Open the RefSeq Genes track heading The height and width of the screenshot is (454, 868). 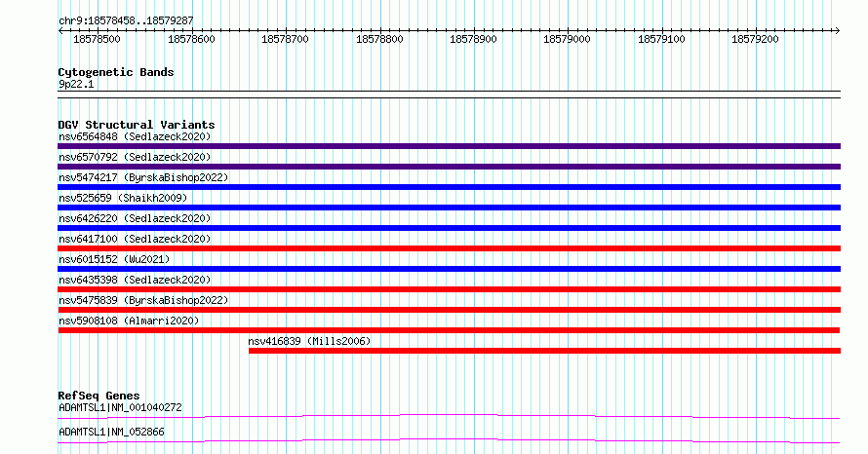[x=99, y=396]
